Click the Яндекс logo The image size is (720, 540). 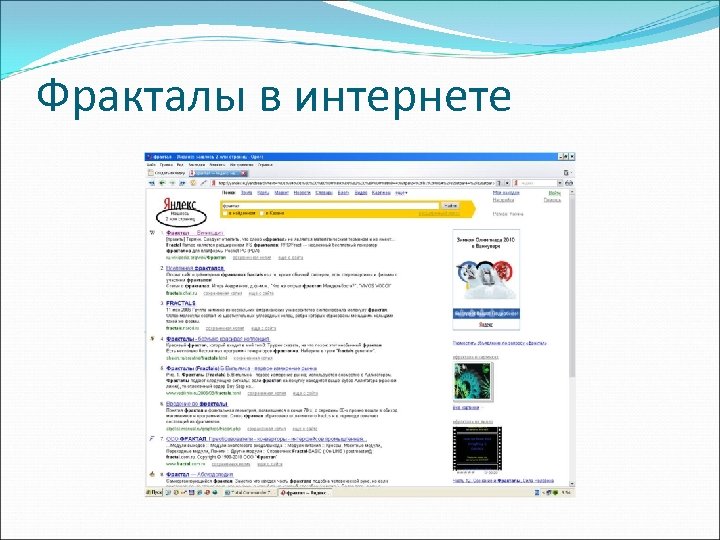[x=180, y=204]
